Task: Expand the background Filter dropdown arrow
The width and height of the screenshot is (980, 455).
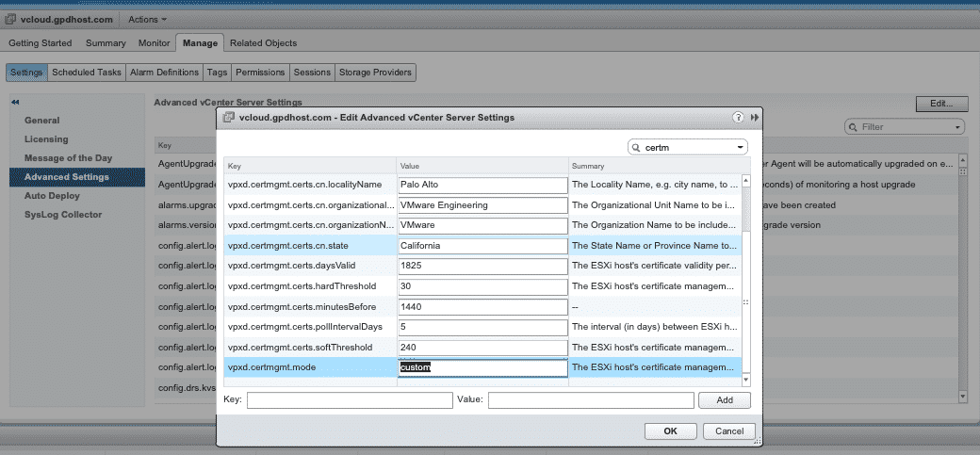Action: 957,126
